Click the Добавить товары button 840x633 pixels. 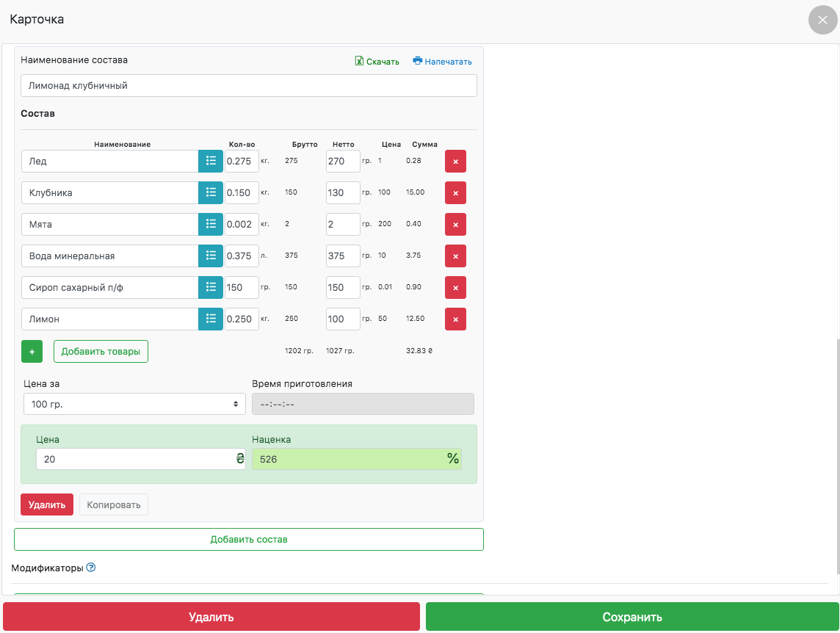pos(101,351)
